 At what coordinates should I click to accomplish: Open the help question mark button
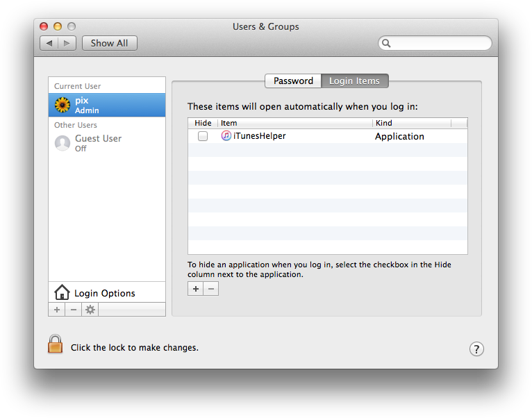point(476,349)
